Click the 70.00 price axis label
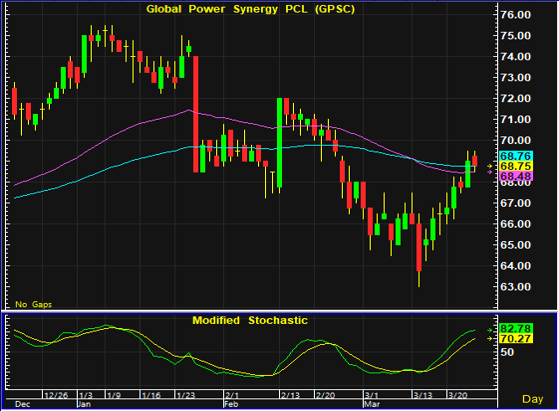559x411 pixels. pyautogui.click(x=516, y=140)
